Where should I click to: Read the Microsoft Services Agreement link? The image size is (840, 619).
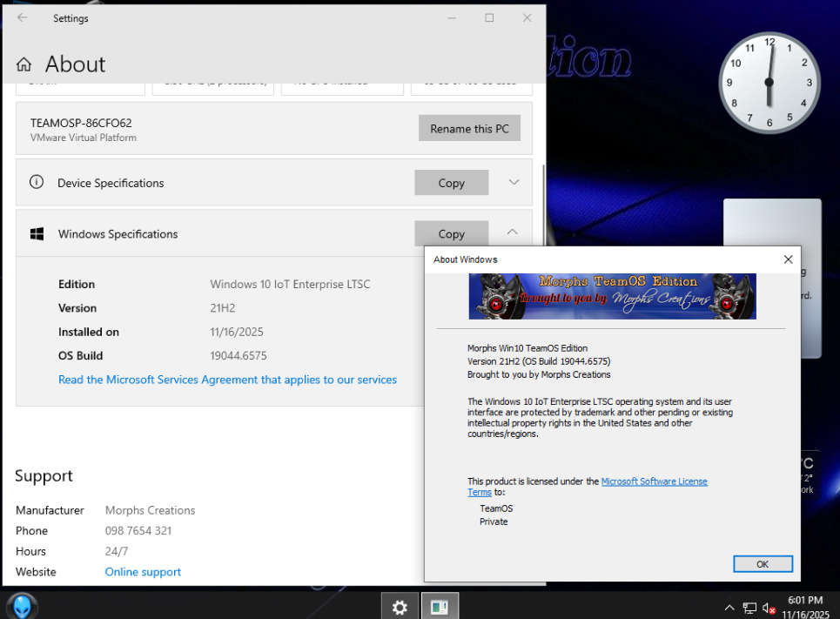pos(227,380)
